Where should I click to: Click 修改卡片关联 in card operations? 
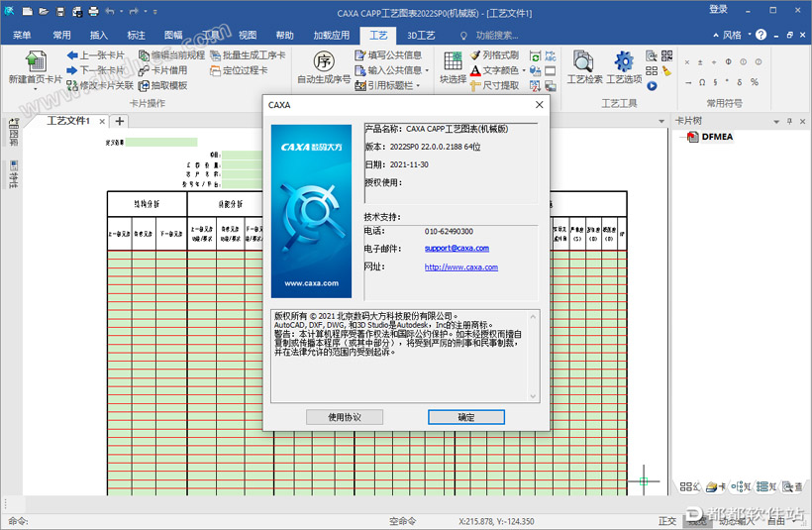click(100, 85)
